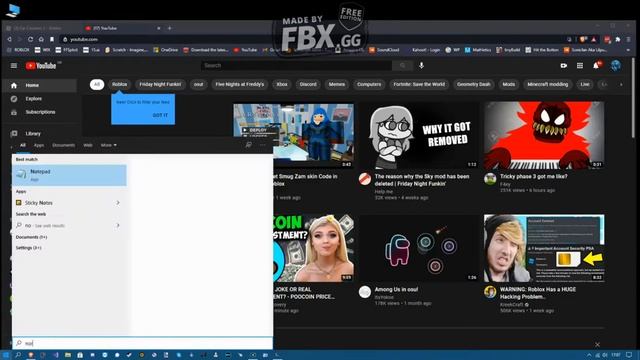Click the Settings results group

pyautogui.click(x=29, y=248)
